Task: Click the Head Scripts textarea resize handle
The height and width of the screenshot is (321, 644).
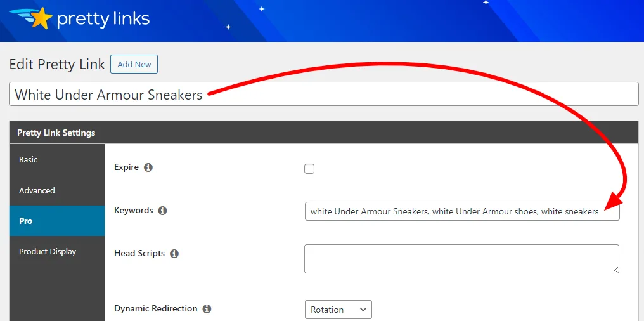Action: [615, 270]
